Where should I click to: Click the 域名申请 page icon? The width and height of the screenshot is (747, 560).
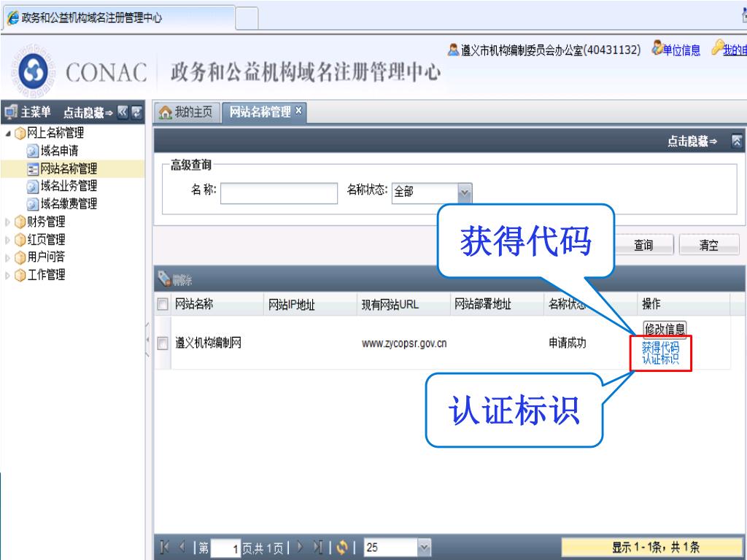click(32, 152)
